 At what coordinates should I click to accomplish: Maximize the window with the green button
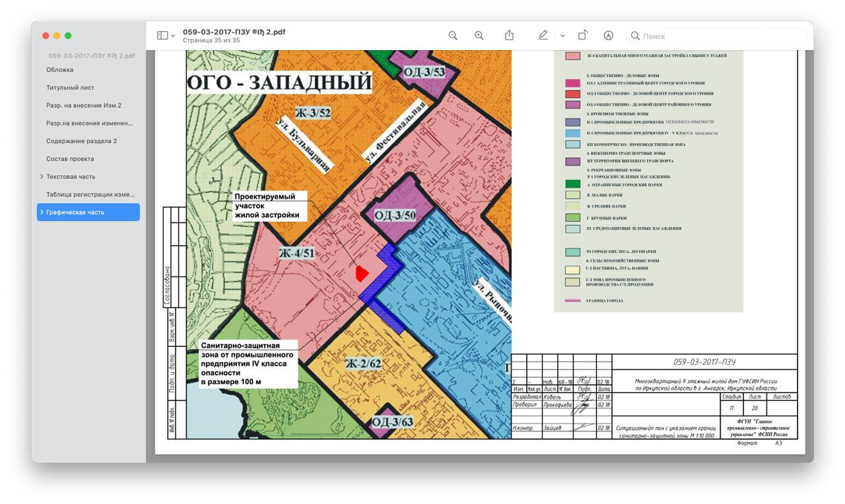(68, 36)
